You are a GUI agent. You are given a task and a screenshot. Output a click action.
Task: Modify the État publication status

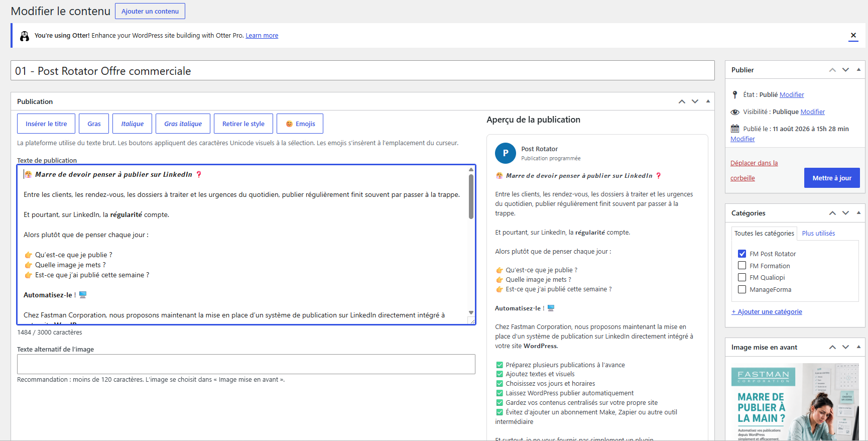coord(792,94)
